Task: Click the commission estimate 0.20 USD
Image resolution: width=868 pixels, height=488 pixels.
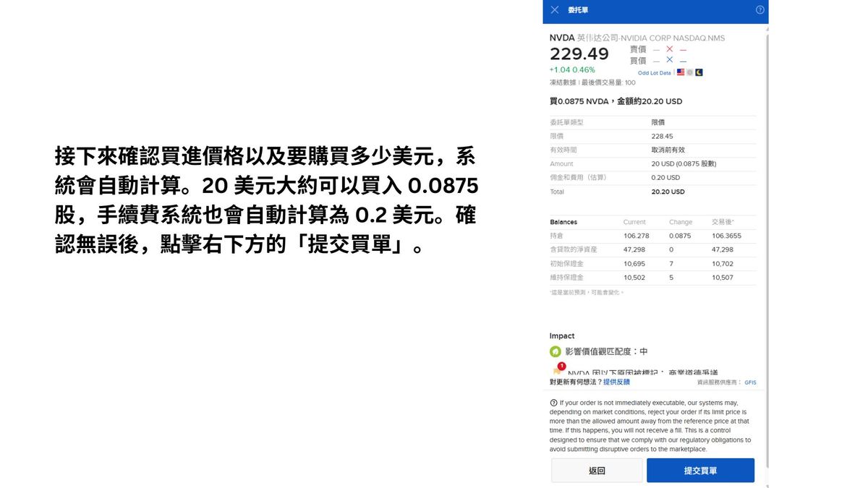Action: (665, 177)
